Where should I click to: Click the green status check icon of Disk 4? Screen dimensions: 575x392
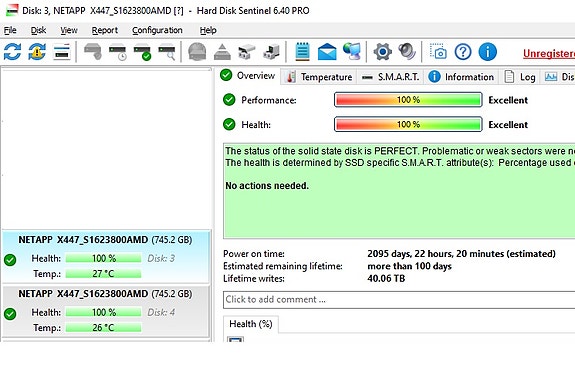tap(10, 314)
